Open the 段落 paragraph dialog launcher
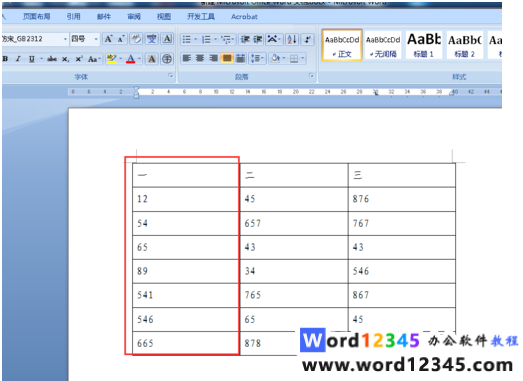The image size is (523, 381). tap(311, 76)
